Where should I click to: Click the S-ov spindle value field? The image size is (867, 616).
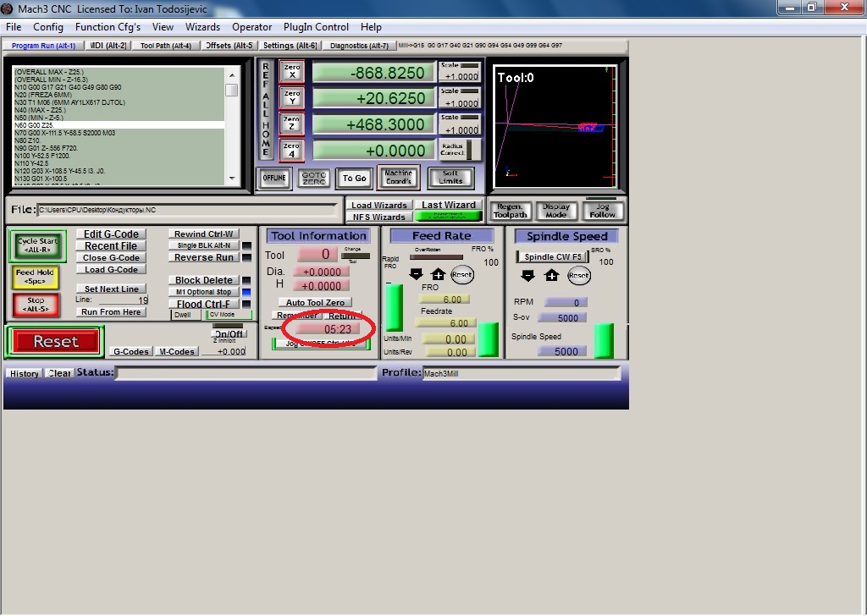click(x=562, y=318)
